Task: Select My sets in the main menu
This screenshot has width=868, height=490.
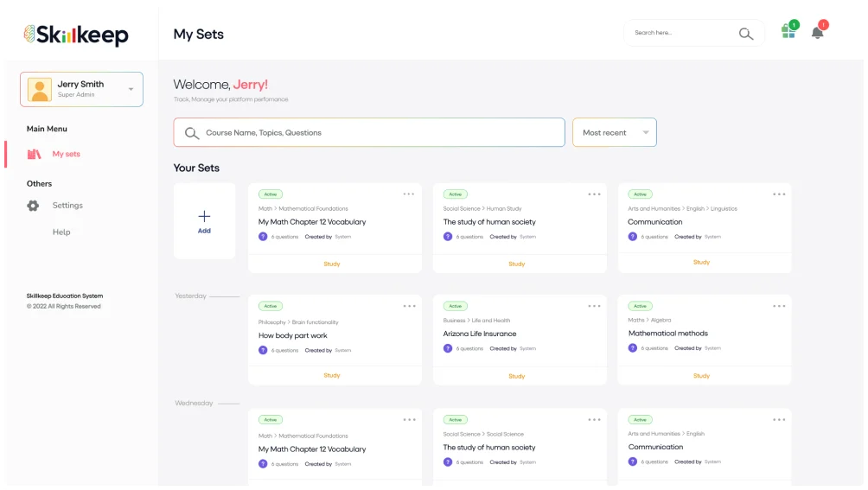Action: point(66,154)
